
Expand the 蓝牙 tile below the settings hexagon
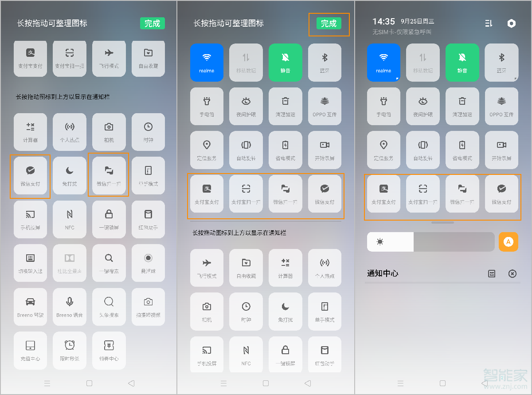tap(501, 62)
